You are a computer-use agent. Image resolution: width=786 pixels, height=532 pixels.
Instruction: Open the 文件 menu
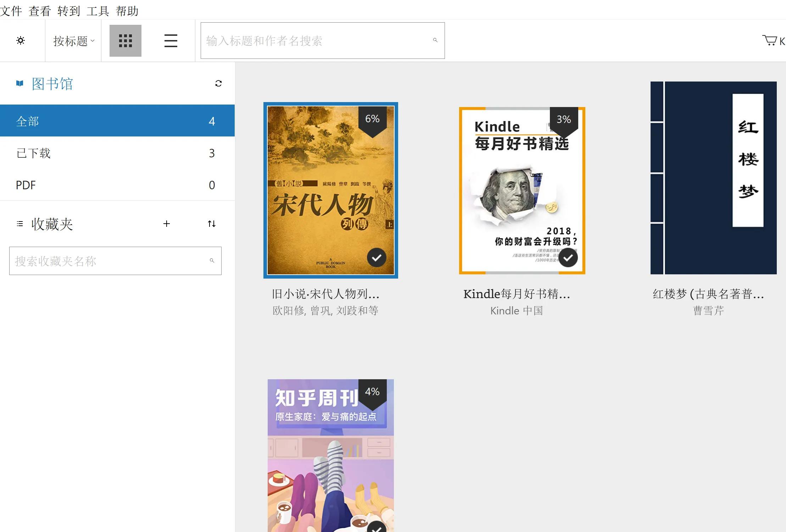11,11
